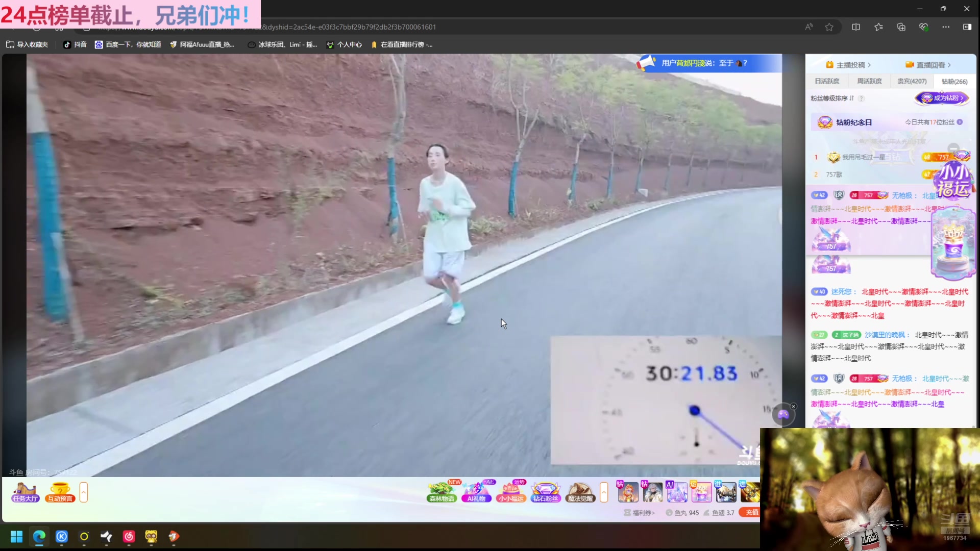
Task: Open the Windows Start menu
Action: [16, 537]
